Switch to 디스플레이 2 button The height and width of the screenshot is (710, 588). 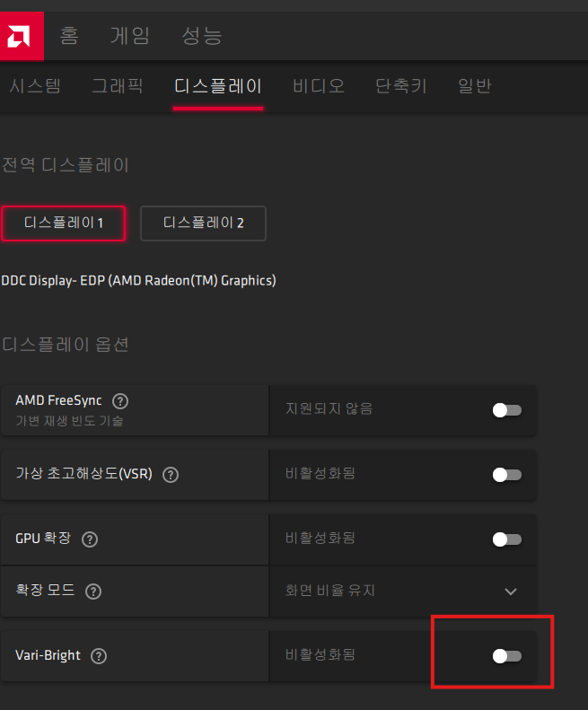tap(203, 224)
